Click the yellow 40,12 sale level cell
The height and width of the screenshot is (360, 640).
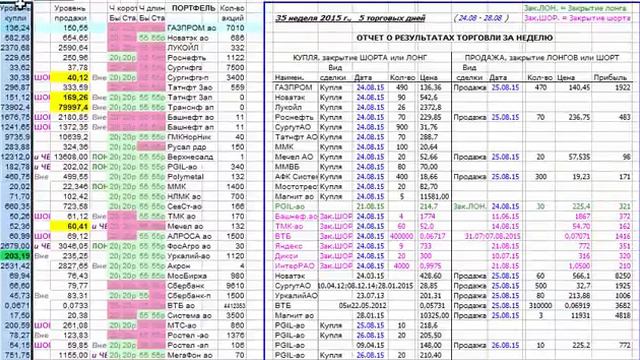[x=70, y=78]
